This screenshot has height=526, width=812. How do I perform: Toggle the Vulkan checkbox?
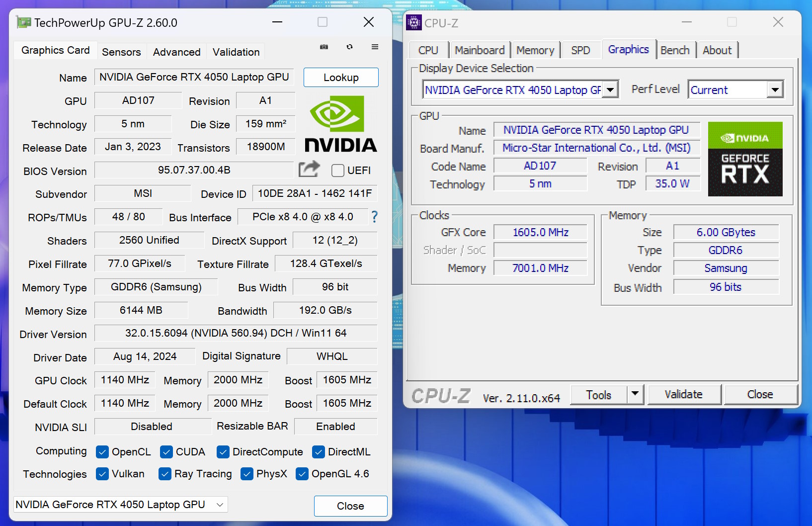(102, 474)
